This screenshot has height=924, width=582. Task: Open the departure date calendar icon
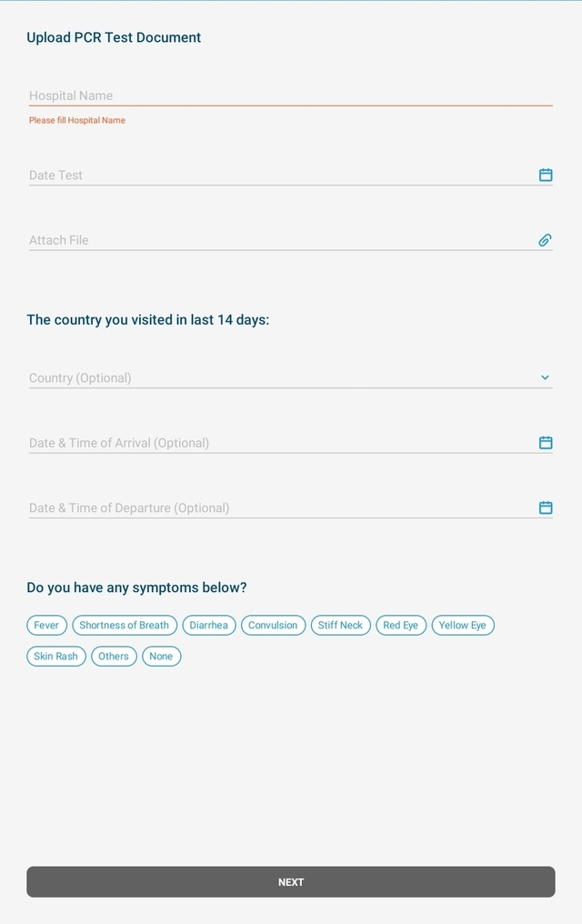click(x=546, y=507)
